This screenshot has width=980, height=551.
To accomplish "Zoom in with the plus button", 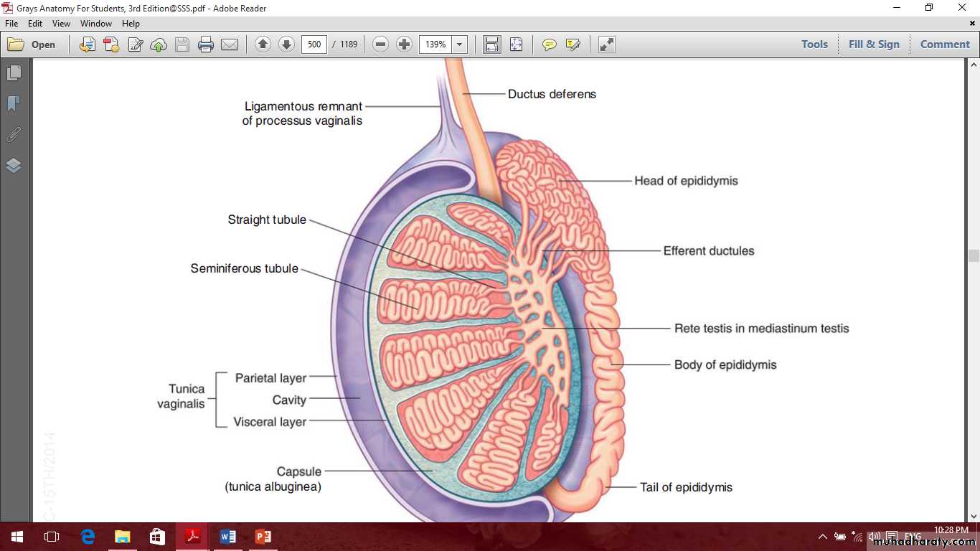I will [405, 44].
